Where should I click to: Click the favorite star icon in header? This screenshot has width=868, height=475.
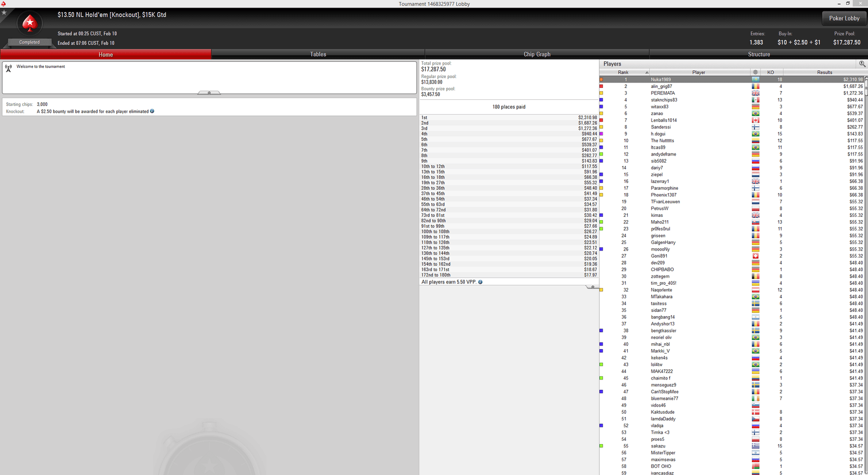(x=4, y=12)
